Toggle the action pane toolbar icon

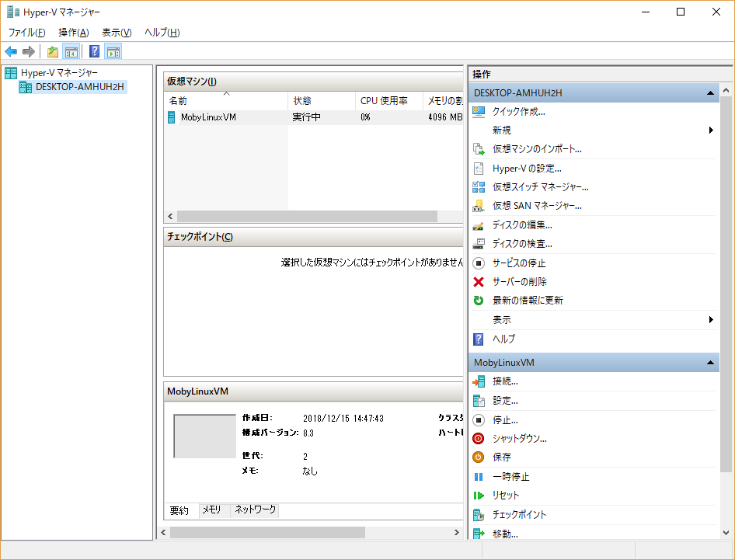[113, 51]
